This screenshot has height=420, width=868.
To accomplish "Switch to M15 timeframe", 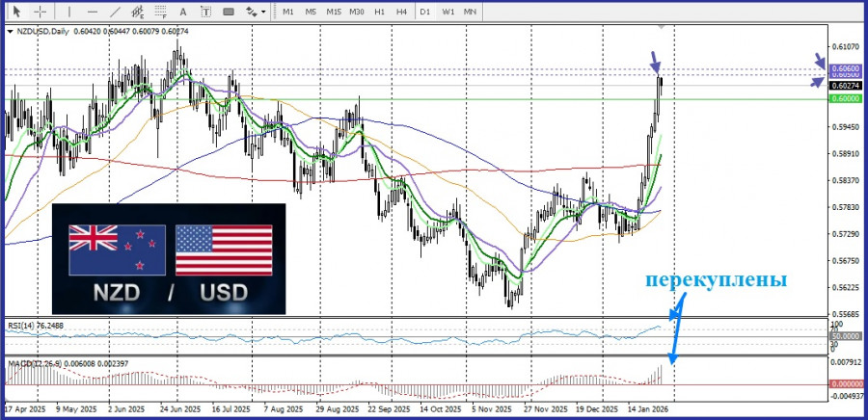I will [334, 12].
